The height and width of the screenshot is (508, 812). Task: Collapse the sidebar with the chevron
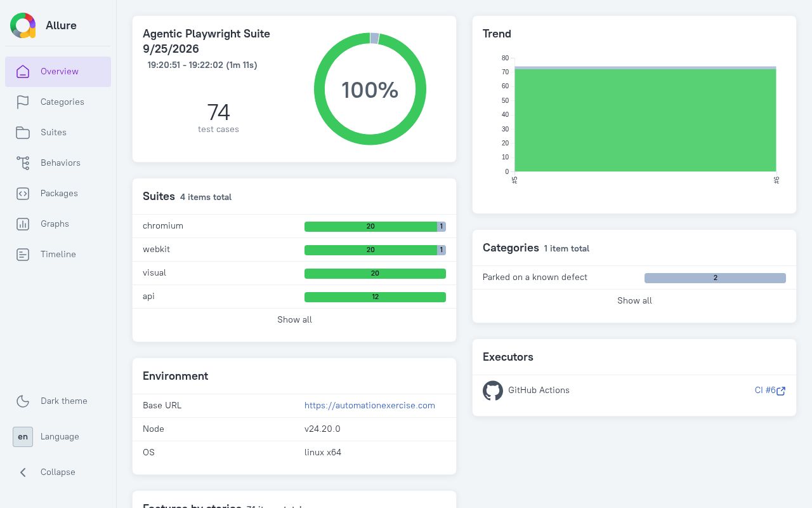[23, 472]
